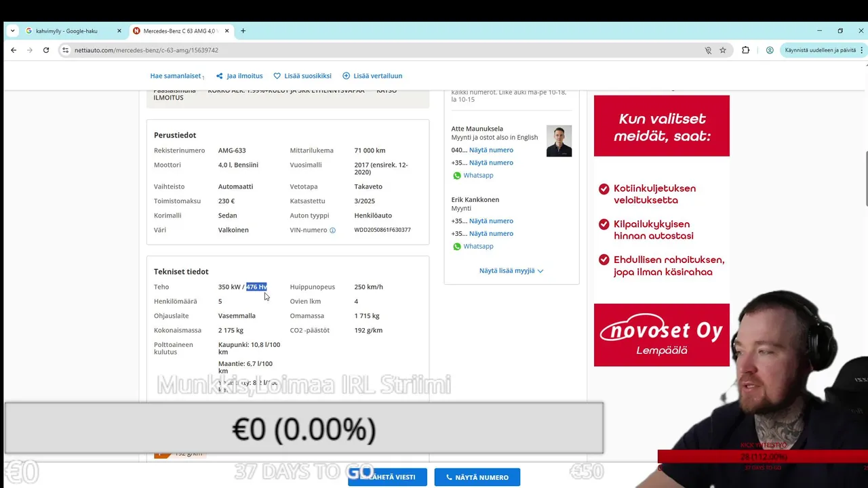The height and width of the screenshot is (488, 868).
Task: Bookmark this page with the star icon
Action: (x=723, y=50)
